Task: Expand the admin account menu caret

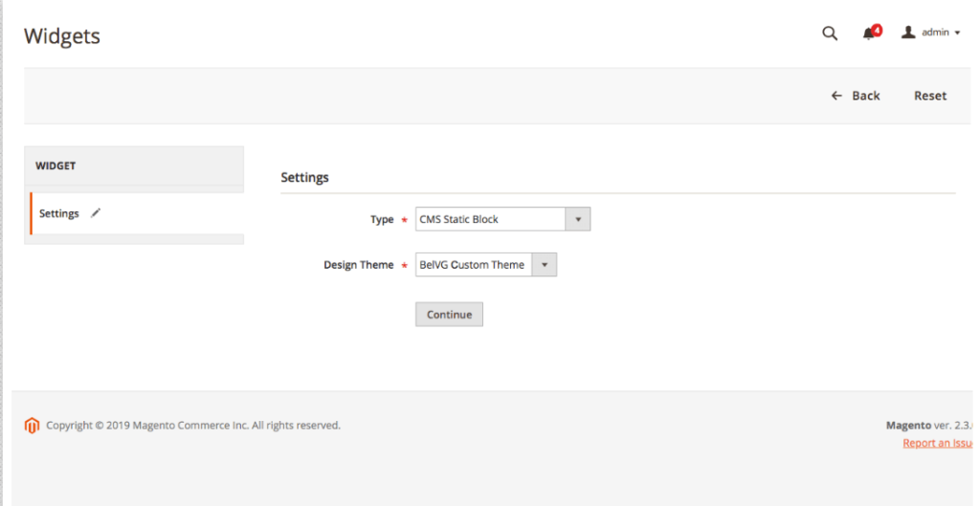Action: pos(957,33)
